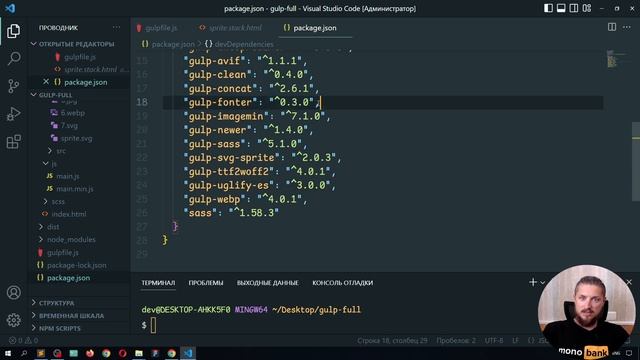
Task: Click the taskbar search magnifier
Action: [24, 353]
